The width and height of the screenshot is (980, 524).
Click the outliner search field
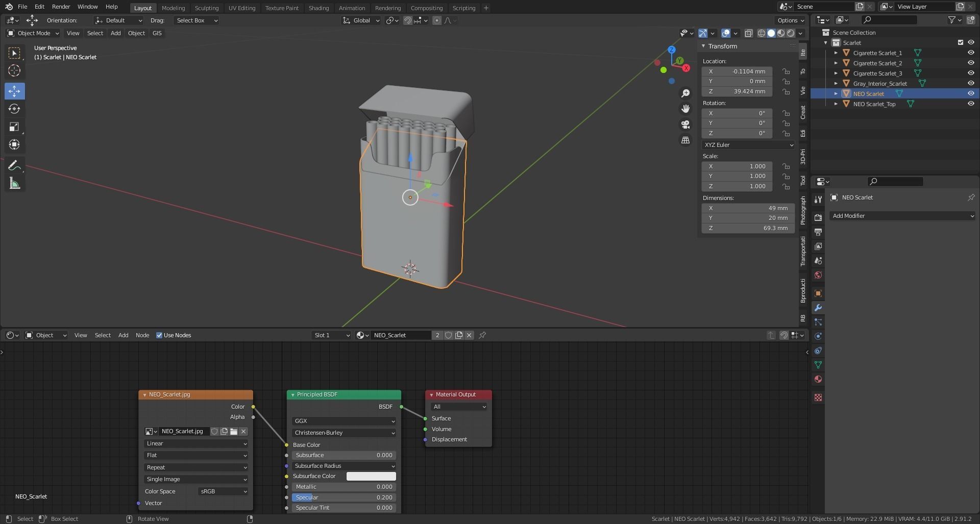coord(889,20)
